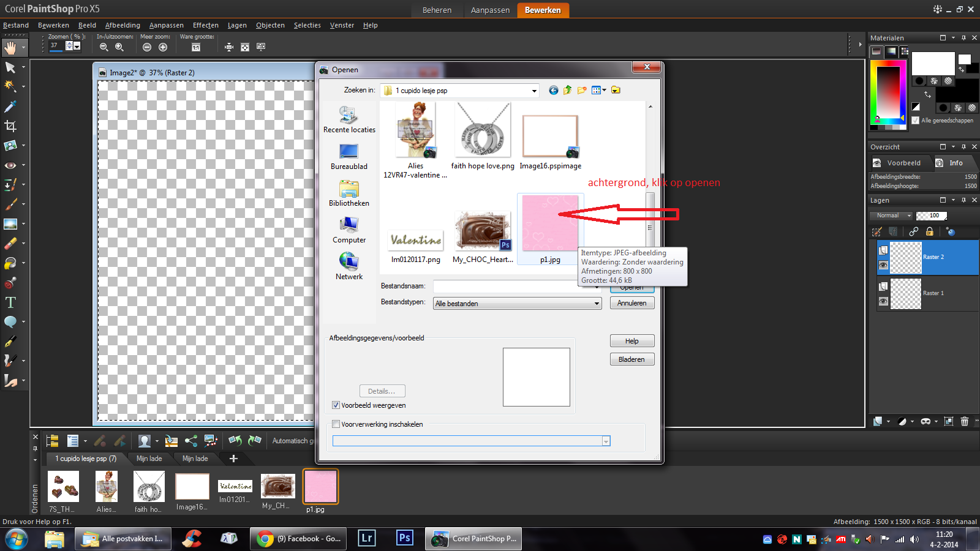980x551 pixels.
Task: Select p1.jpg file in the Openen dialog
Action: click(x=550, y=229)
